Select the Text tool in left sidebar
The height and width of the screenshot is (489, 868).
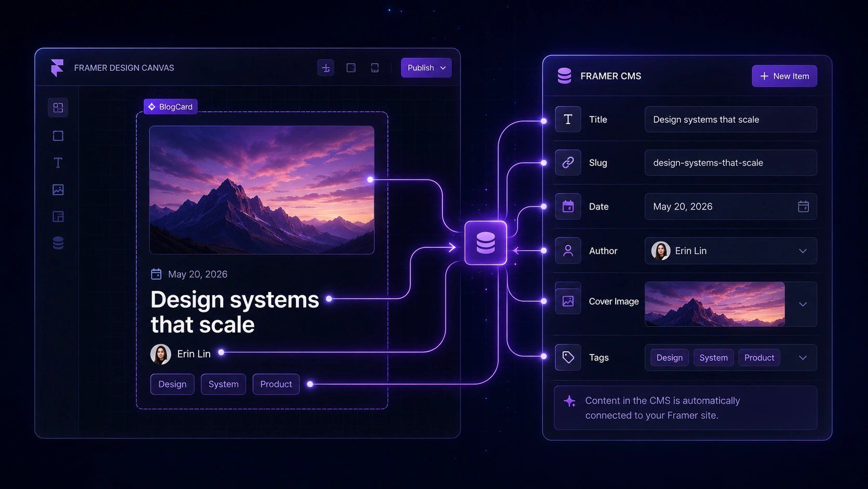58,163
